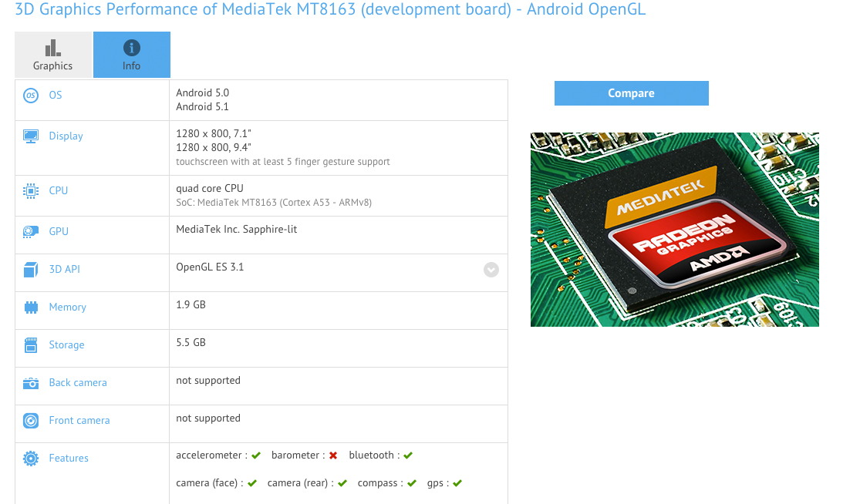
Task: Click the bluetooth green checkmark
Action: click(x=408, y=455)
